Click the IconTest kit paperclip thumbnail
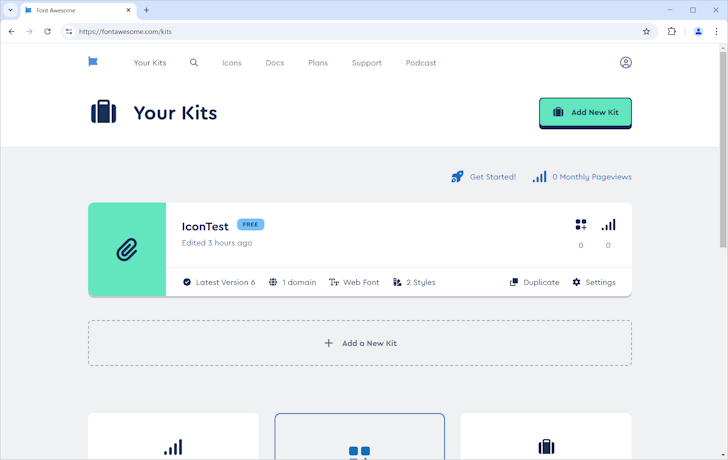 click(x=127, y=250)
